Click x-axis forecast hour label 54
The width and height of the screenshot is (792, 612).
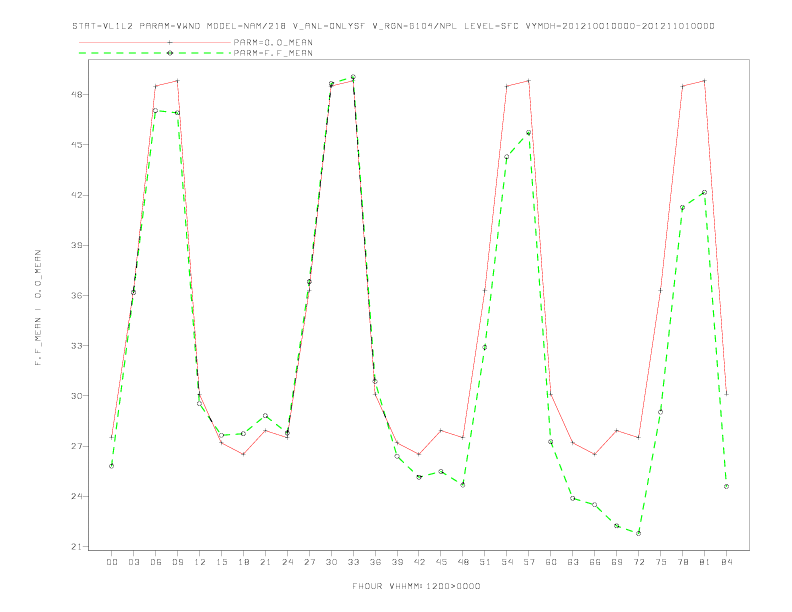(507, 562)
